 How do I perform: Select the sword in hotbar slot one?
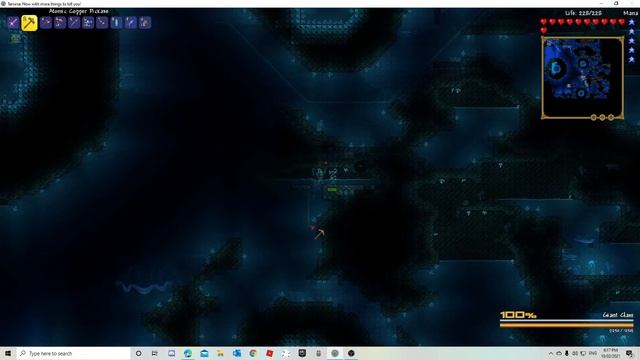[13, 22]
